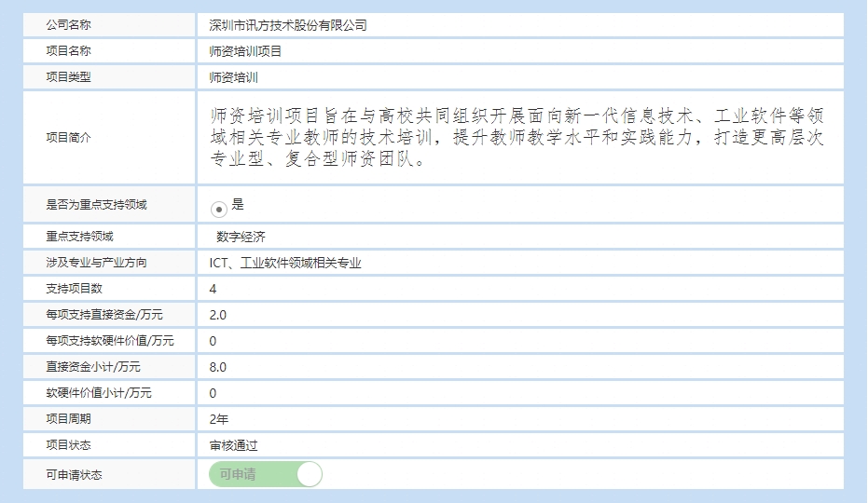Click the 是否为重点支持领域 label
Screen dimensions: 868x503
point(96,205)
